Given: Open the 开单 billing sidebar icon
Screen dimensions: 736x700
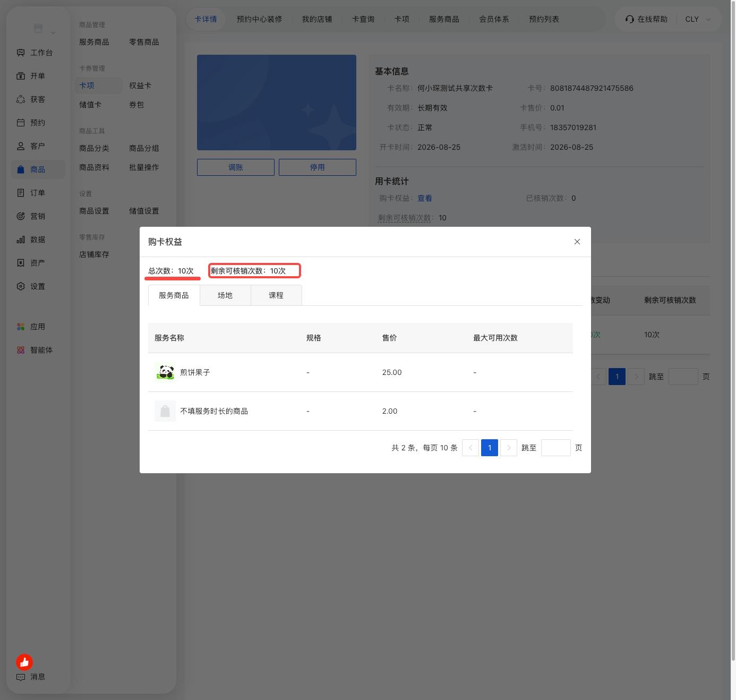Looking at the screenshot, I should 21,76.
